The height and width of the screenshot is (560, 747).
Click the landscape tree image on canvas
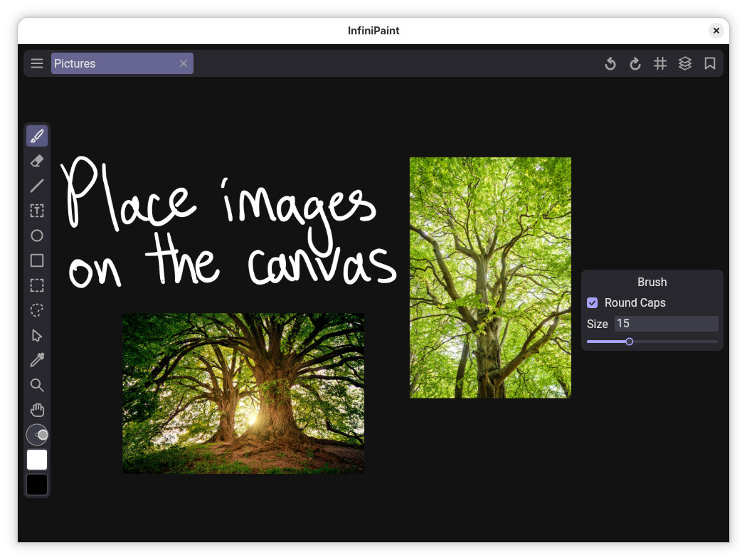pyautogui.click(x=243, y=393)
